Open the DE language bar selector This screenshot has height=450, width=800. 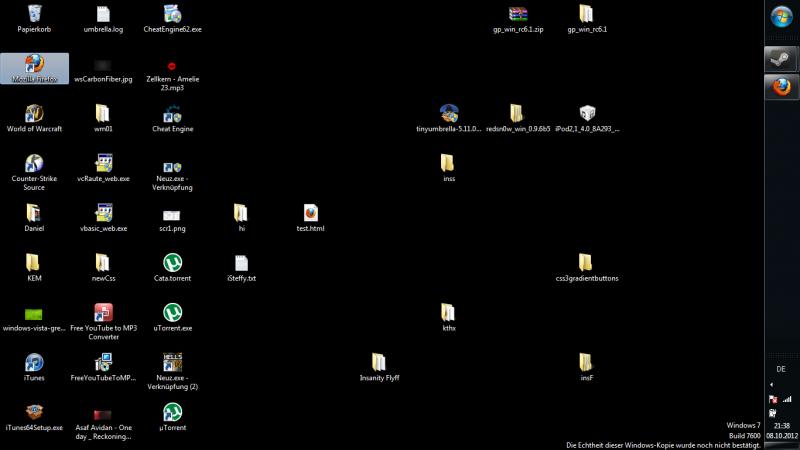(x=780, y=369)
